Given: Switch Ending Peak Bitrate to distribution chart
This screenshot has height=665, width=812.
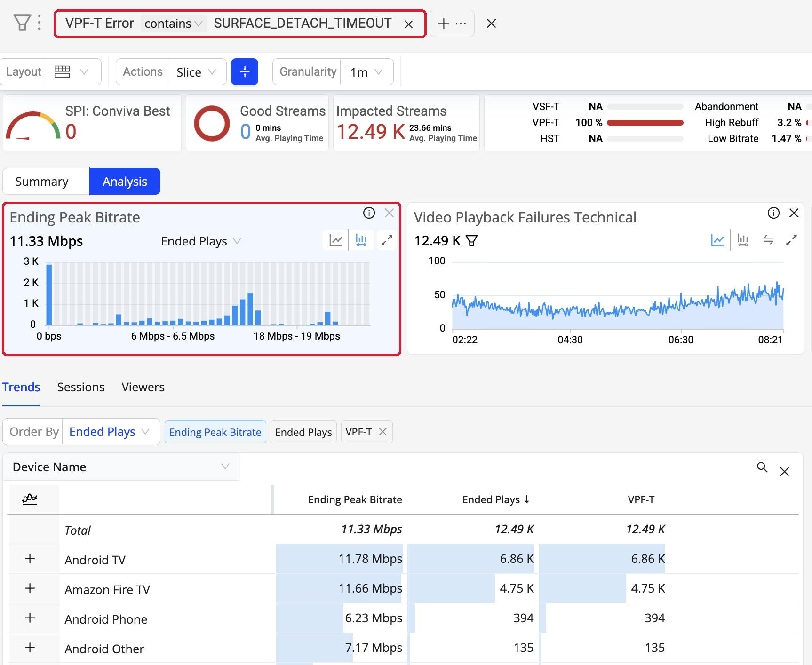Looking at the screenshot, I should [x=361, y=240].
